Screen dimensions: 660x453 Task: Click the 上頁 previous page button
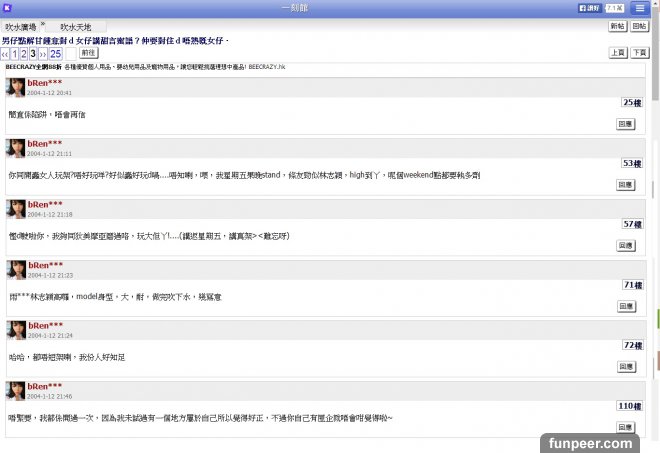(x=617, y=52)
